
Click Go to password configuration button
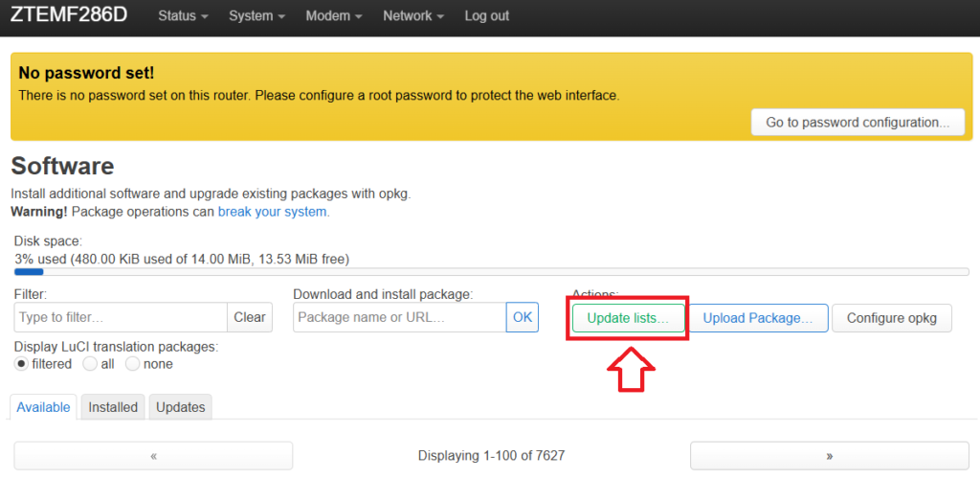coord(857,123)
